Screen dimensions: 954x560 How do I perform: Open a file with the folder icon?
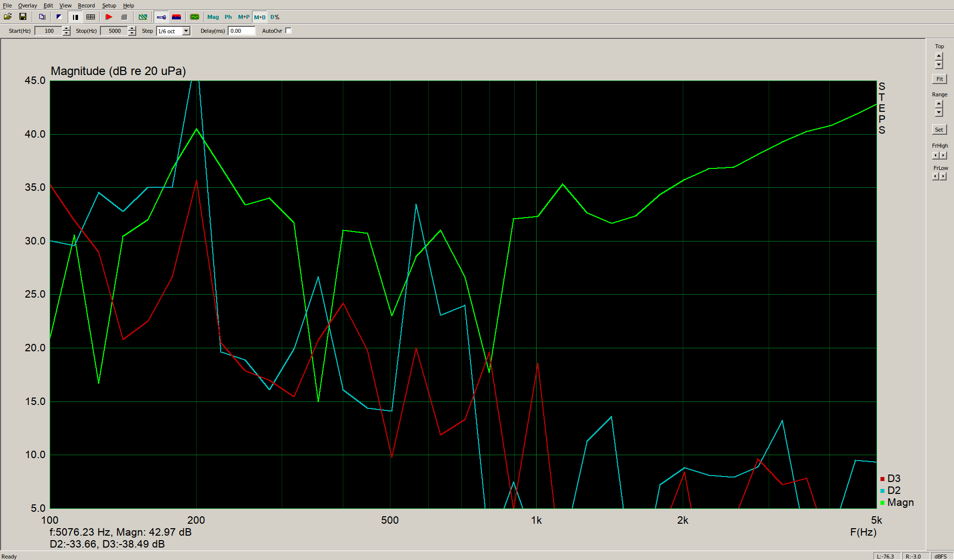tap(7, 17)
